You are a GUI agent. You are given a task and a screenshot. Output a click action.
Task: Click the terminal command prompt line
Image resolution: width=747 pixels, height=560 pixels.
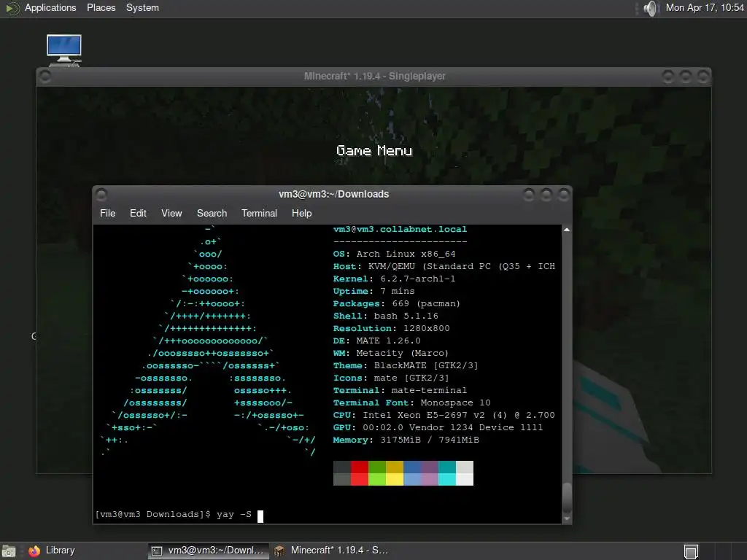pyautogui.click(x=179, y=515)
